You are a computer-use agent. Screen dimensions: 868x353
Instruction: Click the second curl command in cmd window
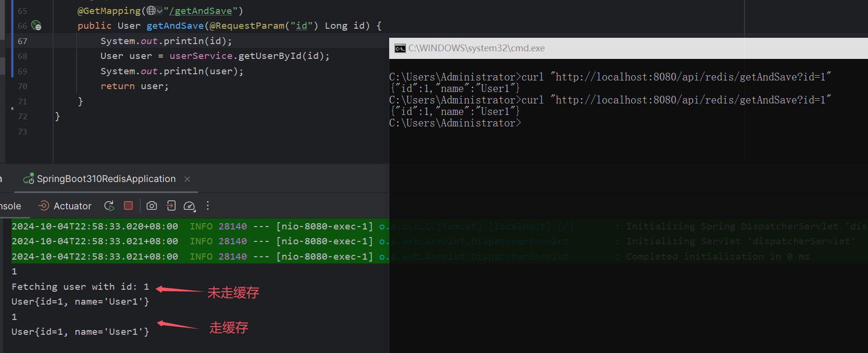point(676,100)
